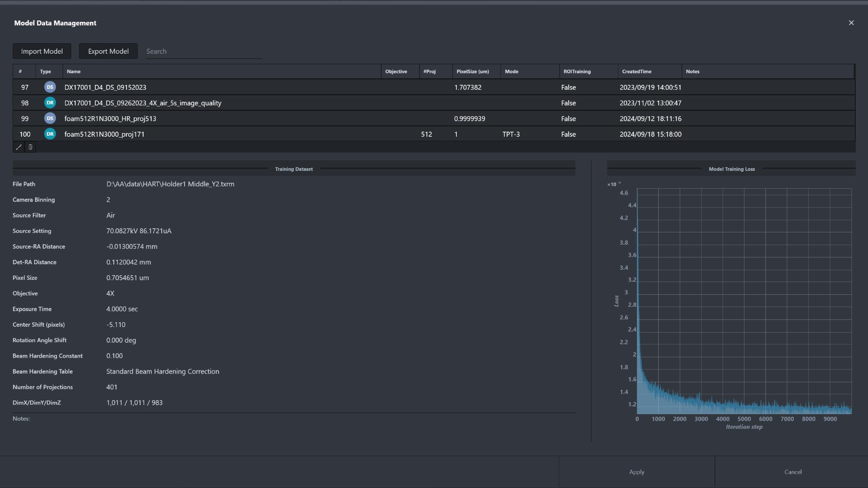This screenshot has width=868, height=488.
Task: Click the edit pencil icon below table
Action: coord(19,147)
